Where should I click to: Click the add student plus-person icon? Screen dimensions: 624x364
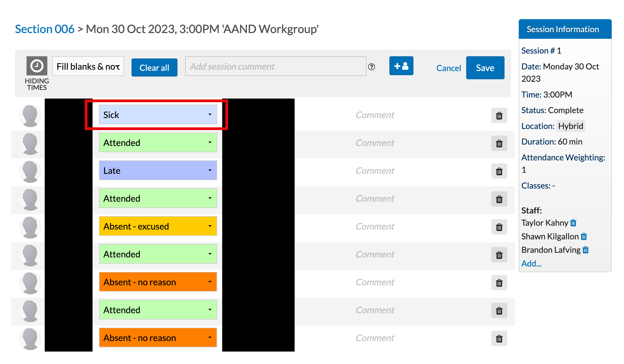click(x=401, y=66)
